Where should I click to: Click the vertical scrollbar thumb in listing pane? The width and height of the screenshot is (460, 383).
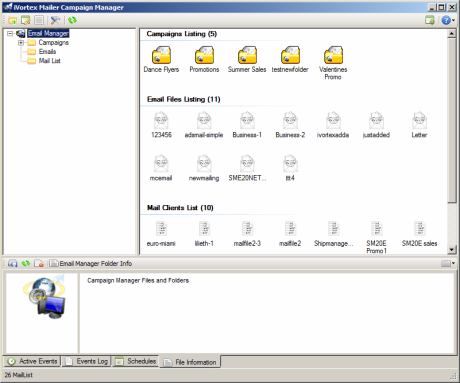[452, 121]
